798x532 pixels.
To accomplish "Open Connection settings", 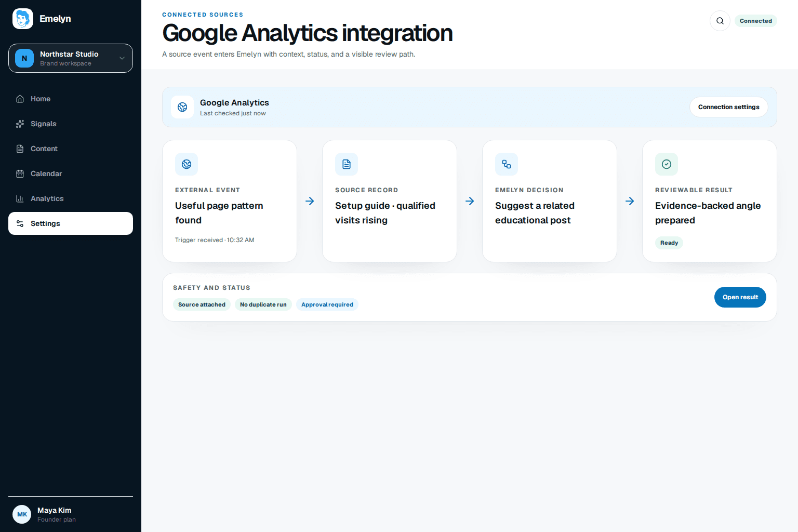I will 729,107.
